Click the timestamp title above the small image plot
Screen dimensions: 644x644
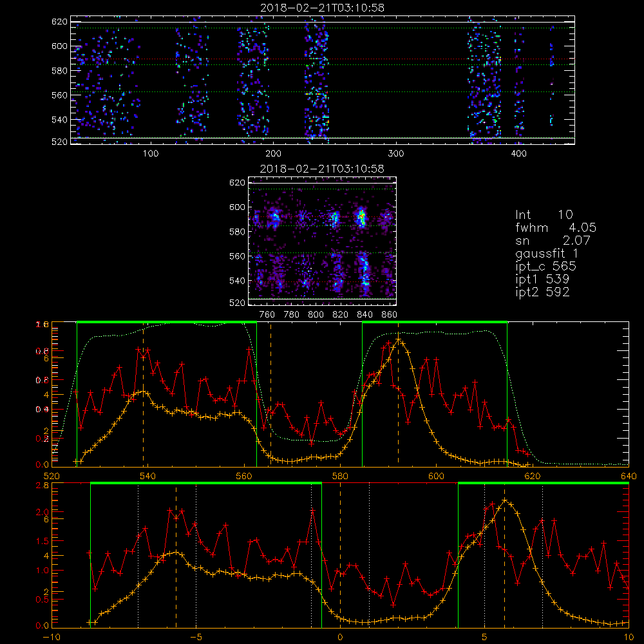tap(323, 169)
